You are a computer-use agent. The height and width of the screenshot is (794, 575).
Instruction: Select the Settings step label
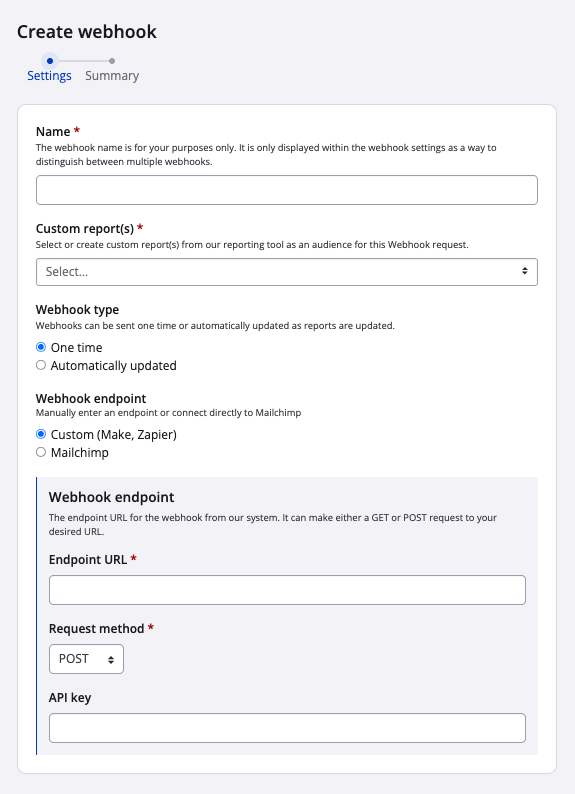coord(49,75)
